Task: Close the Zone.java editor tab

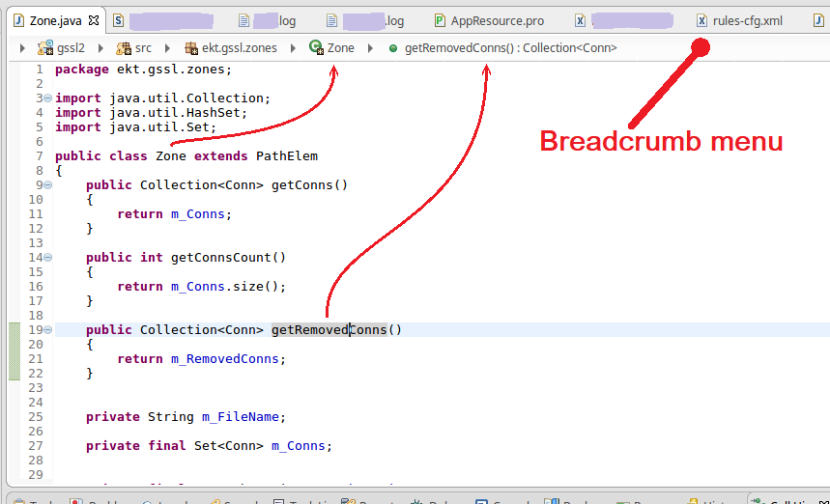Action: [x=92, y=19]
